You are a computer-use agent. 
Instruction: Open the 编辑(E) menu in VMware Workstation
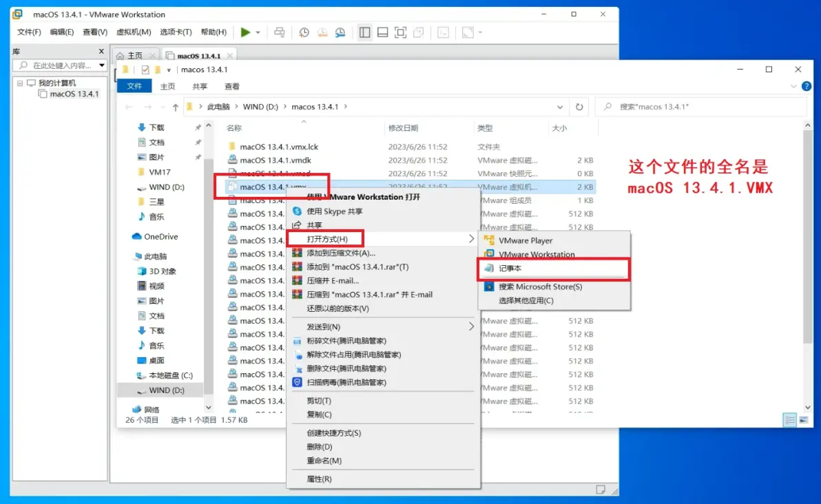62,32
